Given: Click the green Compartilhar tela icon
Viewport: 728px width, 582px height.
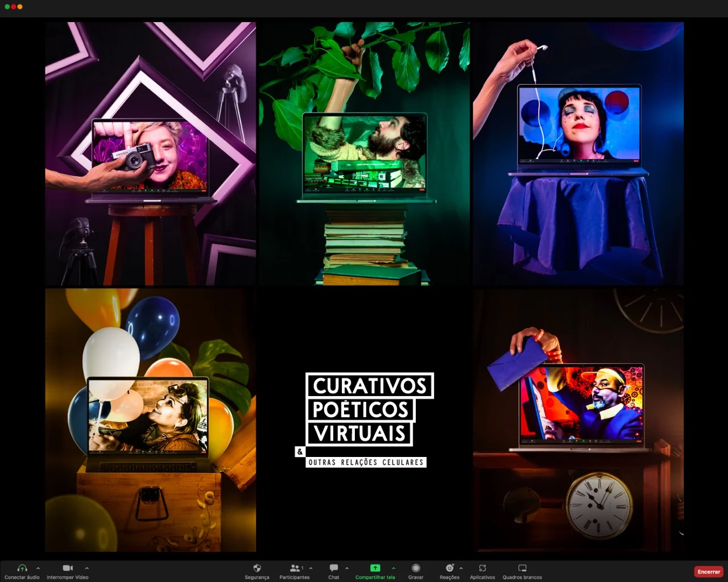Looking at the screenshot, I should [375, 568].
